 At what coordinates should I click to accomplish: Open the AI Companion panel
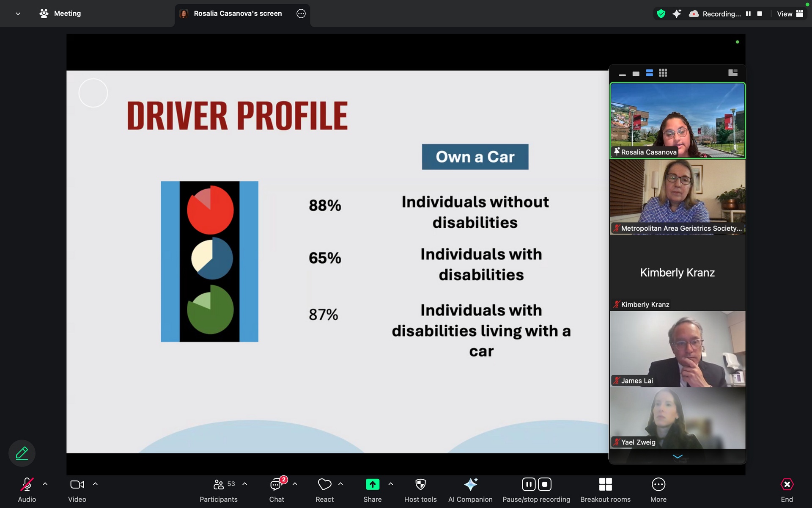point(470,489)
